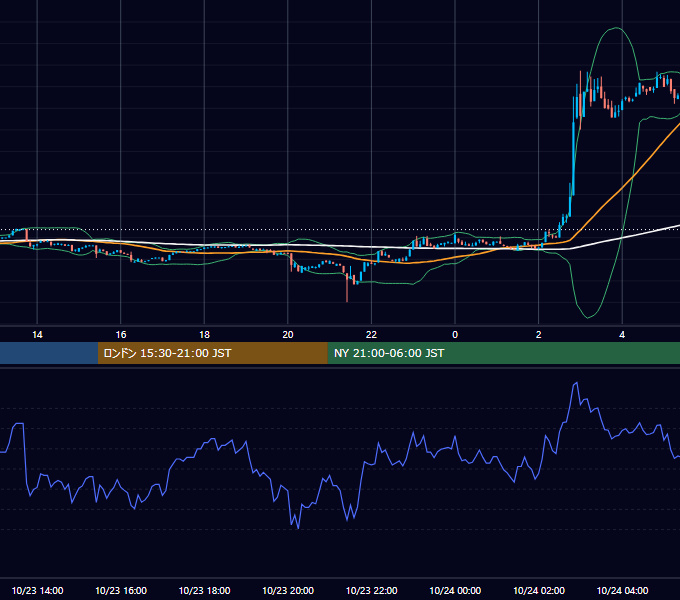Viewport: 680px width, 600px height.
Task: Click the oscillator peak near 03:00
Action: (x=576, y=383)
